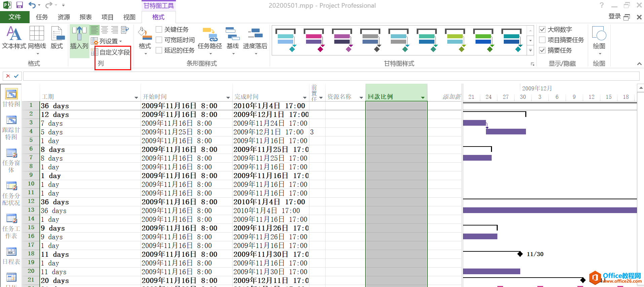Select task row 12
This screenshot has width=644, height=287.
pos(31,201)
